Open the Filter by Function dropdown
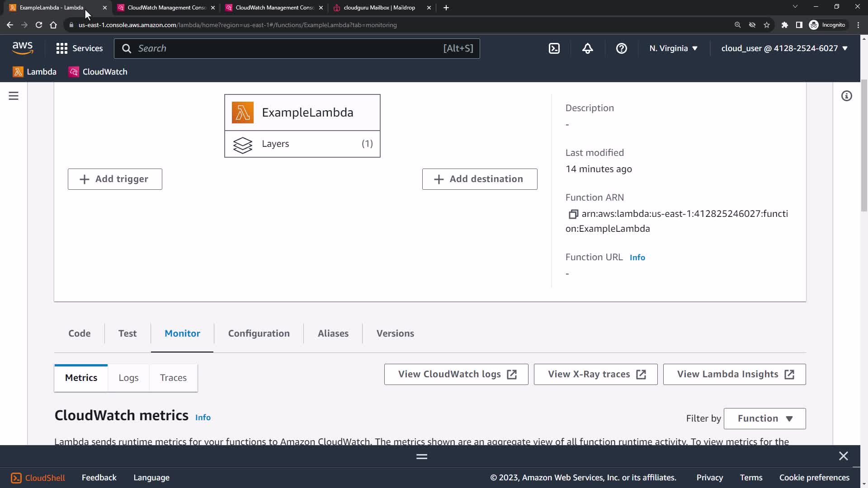The image size is (868, 488). click(x=764, y=418)
